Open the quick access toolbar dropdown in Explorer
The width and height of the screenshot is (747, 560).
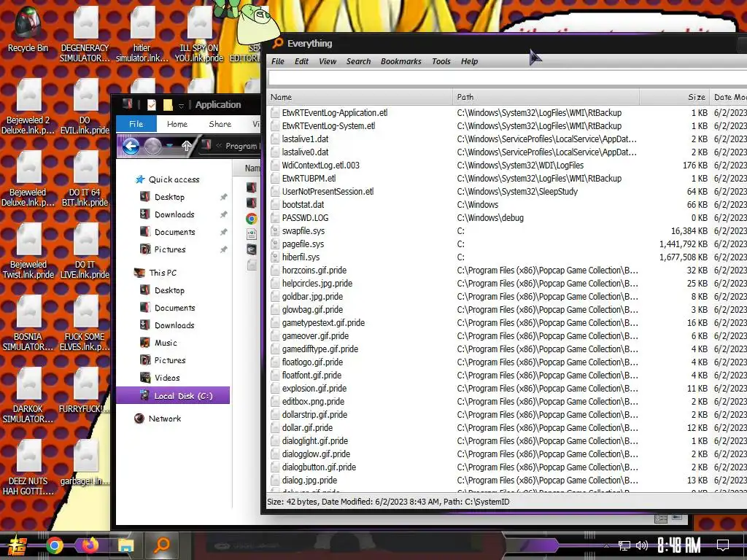pos(181,105)
